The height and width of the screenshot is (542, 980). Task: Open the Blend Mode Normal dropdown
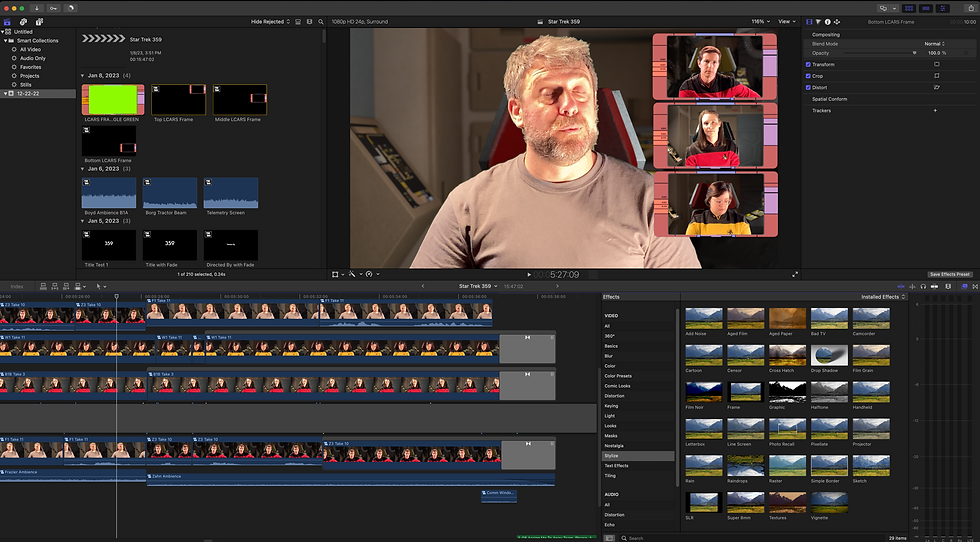[934, 44]
